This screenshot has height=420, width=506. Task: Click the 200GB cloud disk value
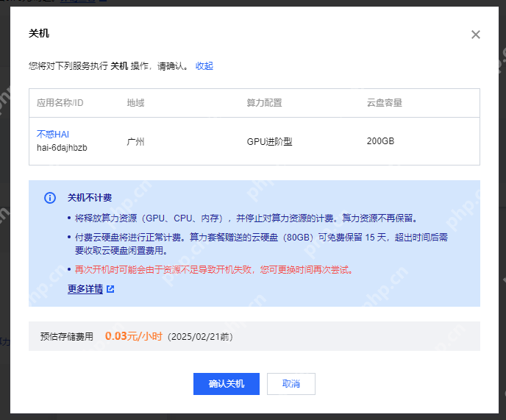click(380, 141)
